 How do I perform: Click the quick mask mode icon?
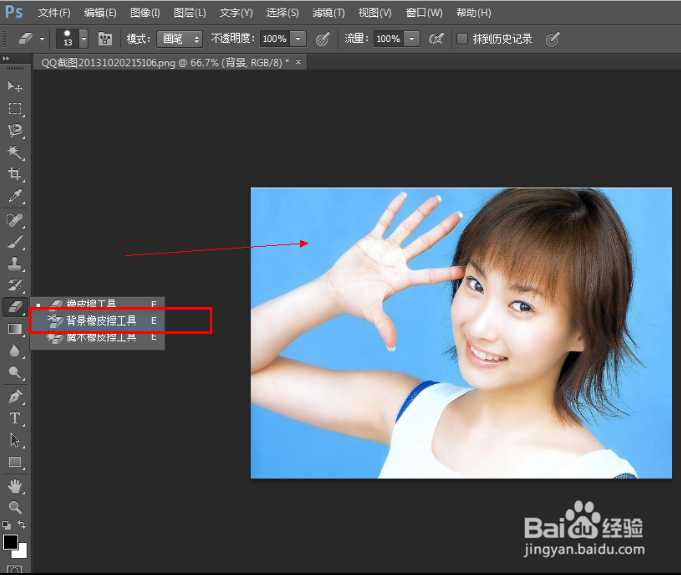[14, 568]
